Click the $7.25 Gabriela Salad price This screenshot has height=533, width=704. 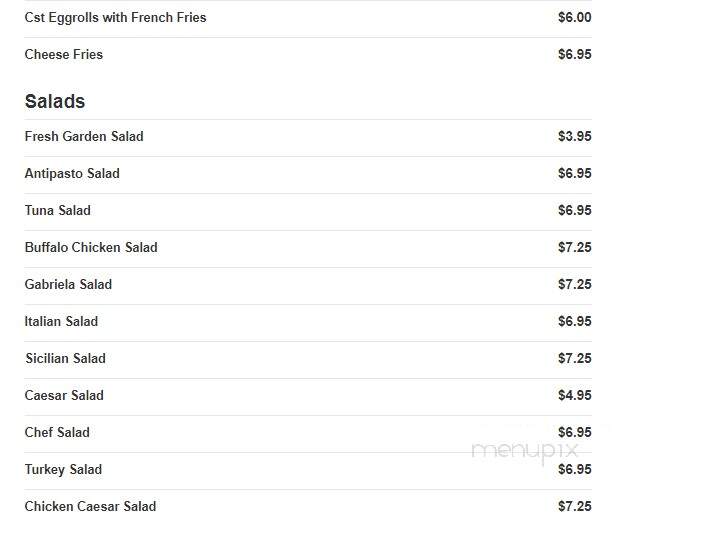pyautogui.click(x=575, y=284)
